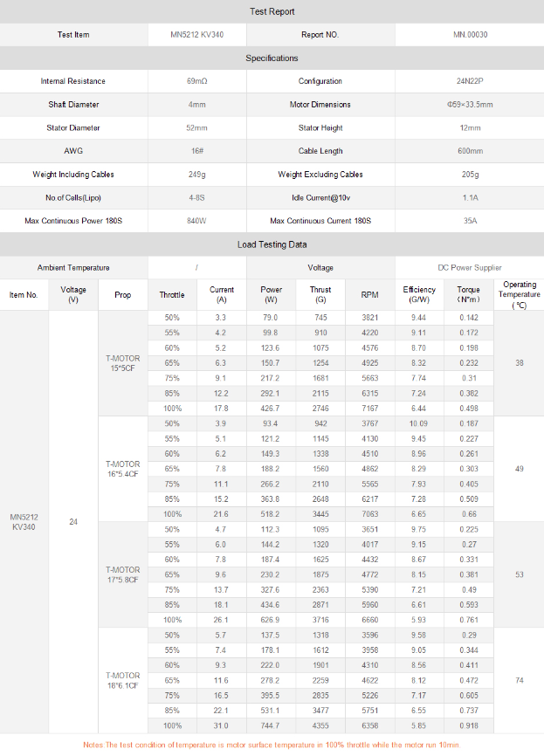Click the efficiency value '5.85'

pos(418,725)
